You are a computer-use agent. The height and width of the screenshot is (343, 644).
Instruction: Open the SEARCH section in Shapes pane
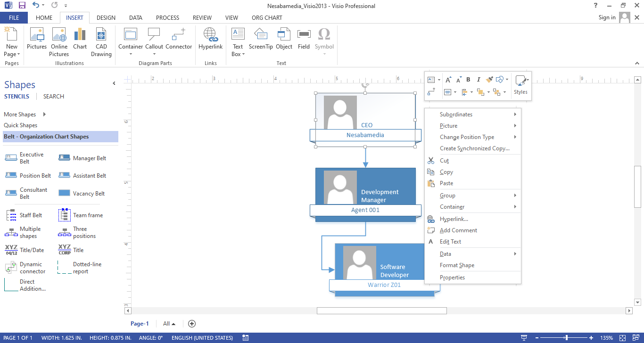tap(54, 97)
